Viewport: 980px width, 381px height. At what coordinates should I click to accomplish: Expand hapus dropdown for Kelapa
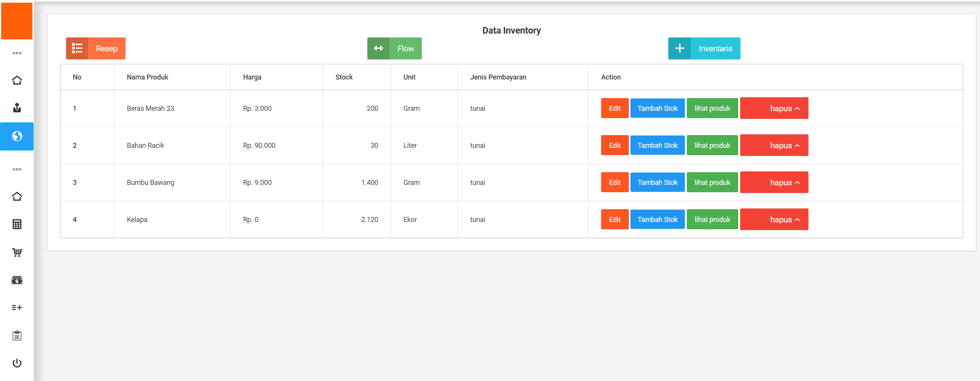coord(774,219)
